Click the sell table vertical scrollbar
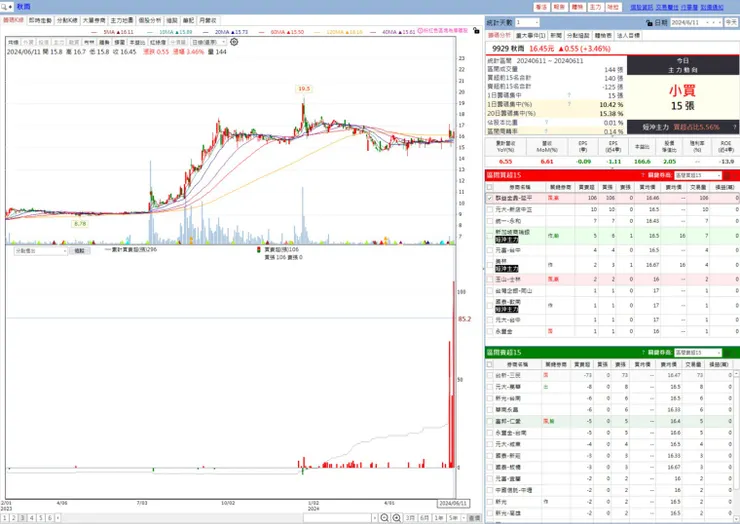The height and width of the screenshot is (524, 740). (737, 444)
